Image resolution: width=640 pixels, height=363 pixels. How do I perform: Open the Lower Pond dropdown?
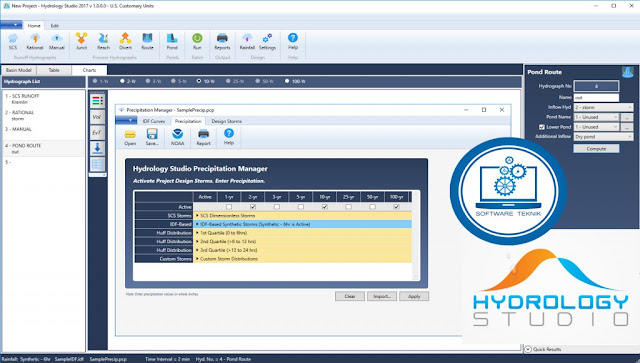pyautogui.click(x=597, y=127)
